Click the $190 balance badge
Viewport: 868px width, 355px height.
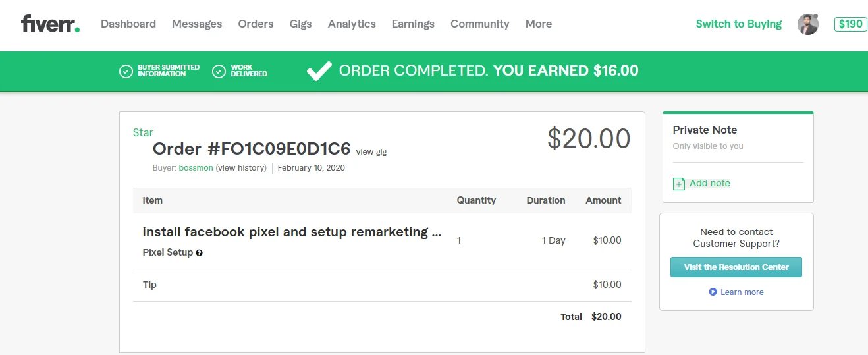tap(850, 24)
